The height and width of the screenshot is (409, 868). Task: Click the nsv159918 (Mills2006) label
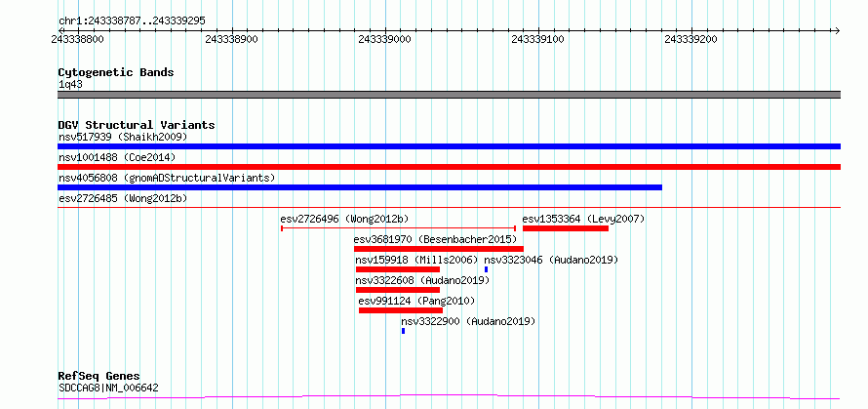(416, 260)
